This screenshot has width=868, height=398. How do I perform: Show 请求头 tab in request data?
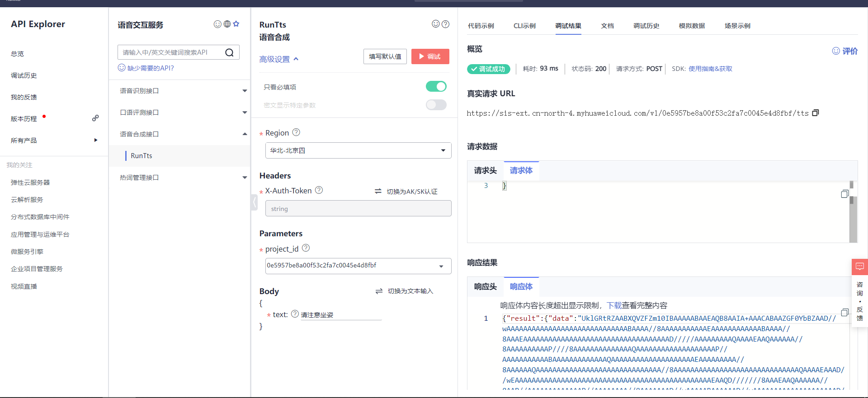pos(486,171)
